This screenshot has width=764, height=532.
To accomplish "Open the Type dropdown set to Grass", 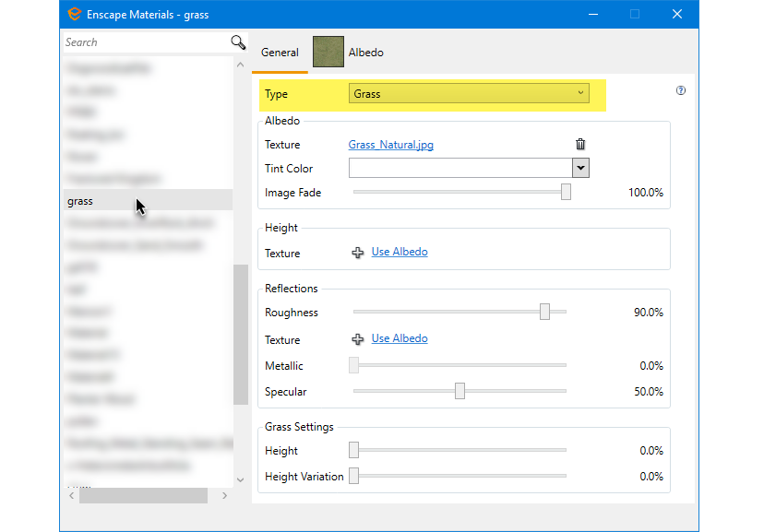I will 469,93.
